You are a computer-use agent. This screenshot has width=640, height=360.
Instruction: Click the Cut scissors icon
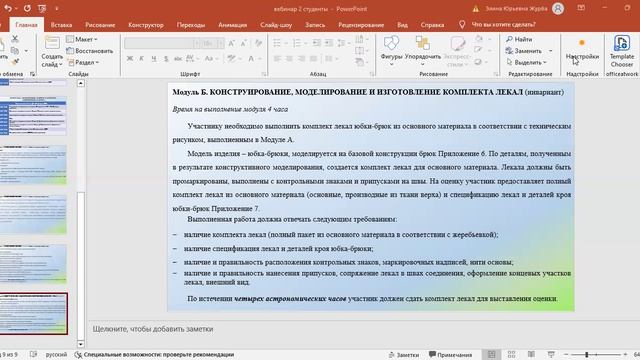point(15,39)
